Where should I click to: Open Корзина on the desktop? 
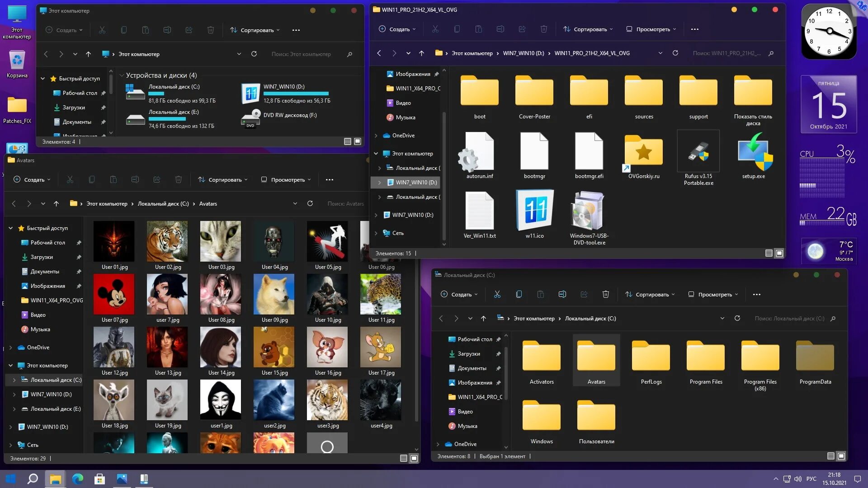[17, 63]
